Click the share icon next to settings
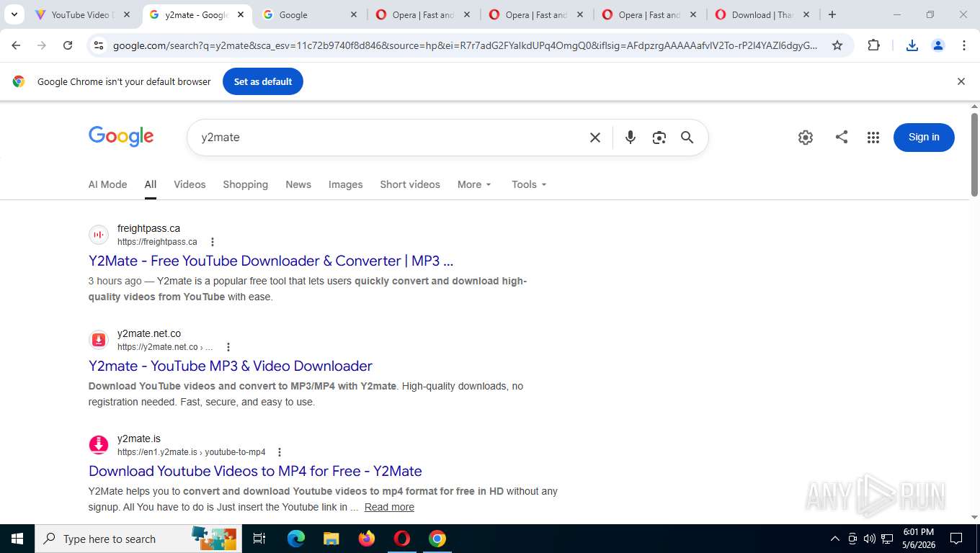 (841, 137)
